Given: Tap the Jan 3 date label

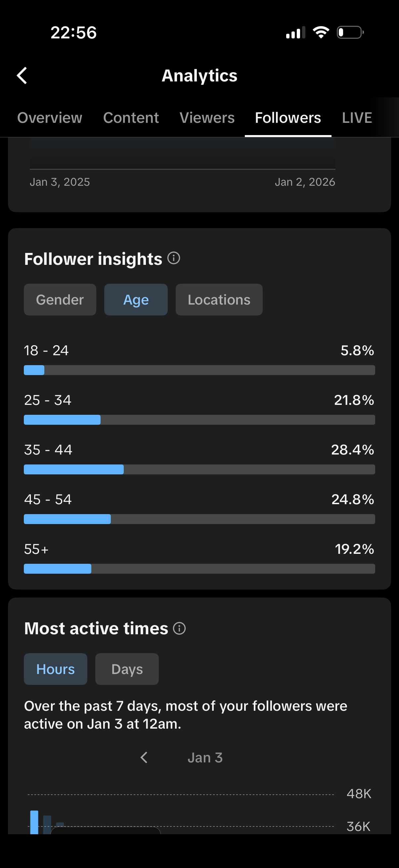Looking at the screenshot, I should point(205,757).
